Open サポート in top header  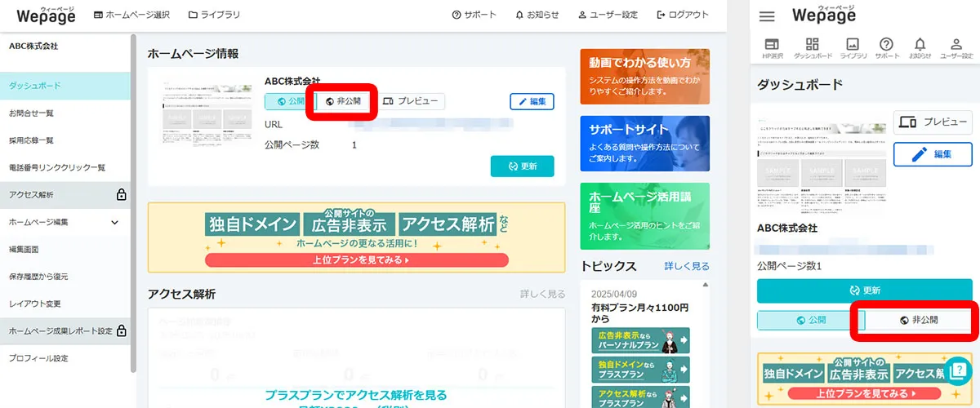(474, 15)
